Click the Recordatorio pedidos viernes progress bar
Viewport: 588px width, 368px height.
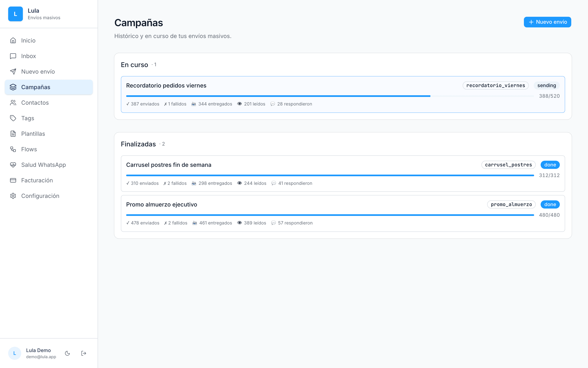pos(330,96)
